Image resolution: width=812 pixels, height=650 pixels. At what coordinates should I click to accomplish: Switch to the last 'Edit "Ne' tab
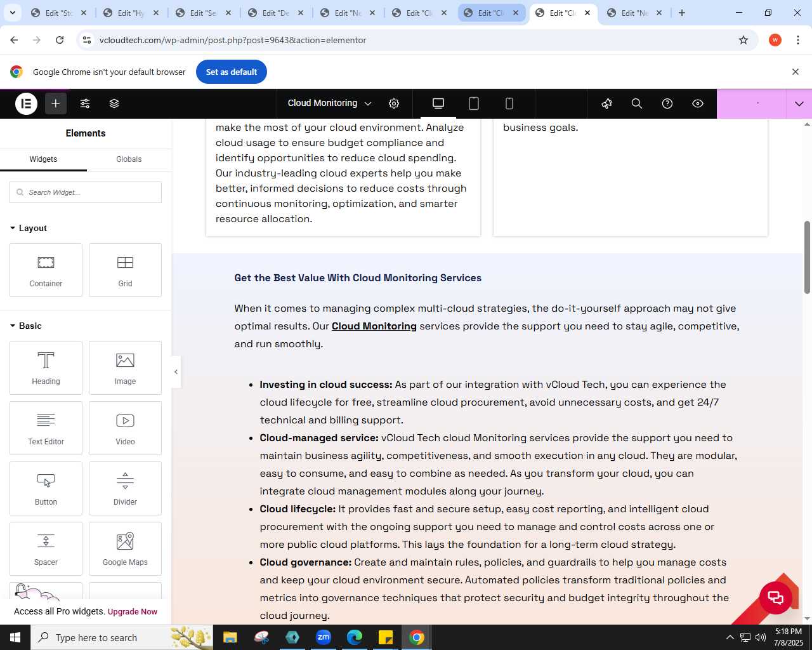pos(634,13)
